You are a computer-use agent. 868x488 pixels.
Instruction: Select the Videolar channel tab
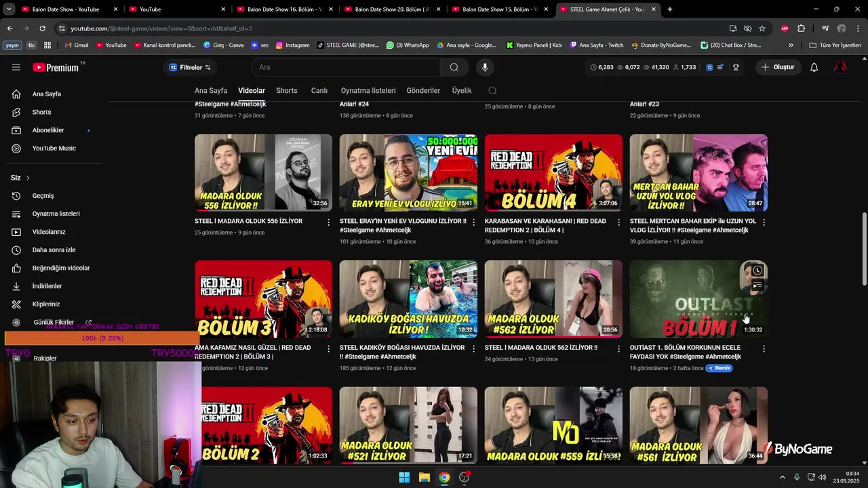point(252,91)
